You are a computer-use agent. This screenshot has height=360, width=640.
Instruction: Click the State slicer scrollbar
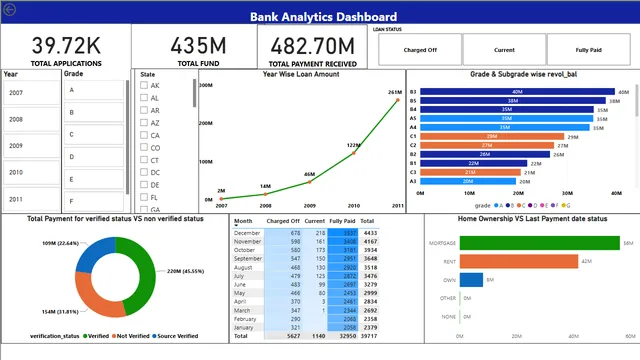pyautogui.click(x=194, y=93)
